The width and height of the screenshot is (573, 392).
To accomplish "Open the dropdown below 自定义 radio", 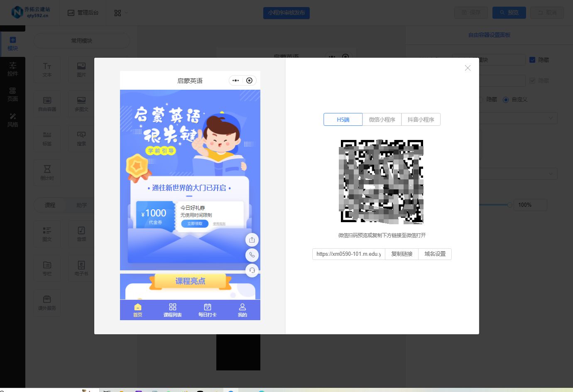I will (519, 118).
